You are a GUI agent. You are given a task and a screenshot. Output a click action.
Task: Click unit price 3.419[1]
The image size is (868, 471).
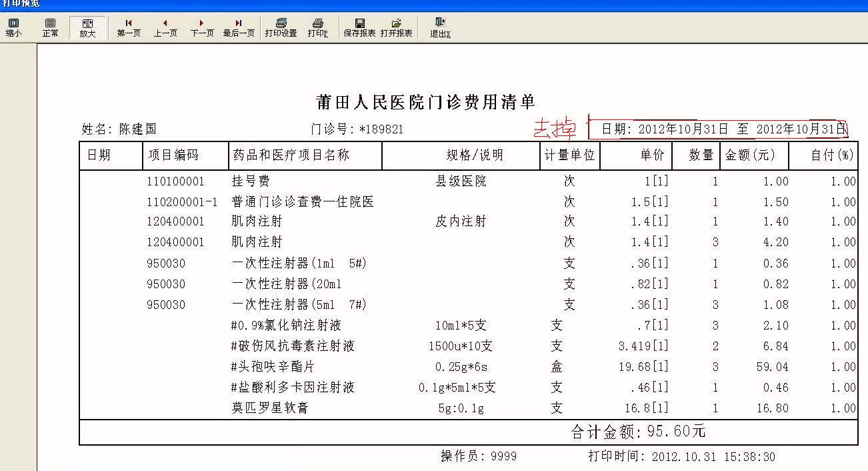tap(644, 346)
